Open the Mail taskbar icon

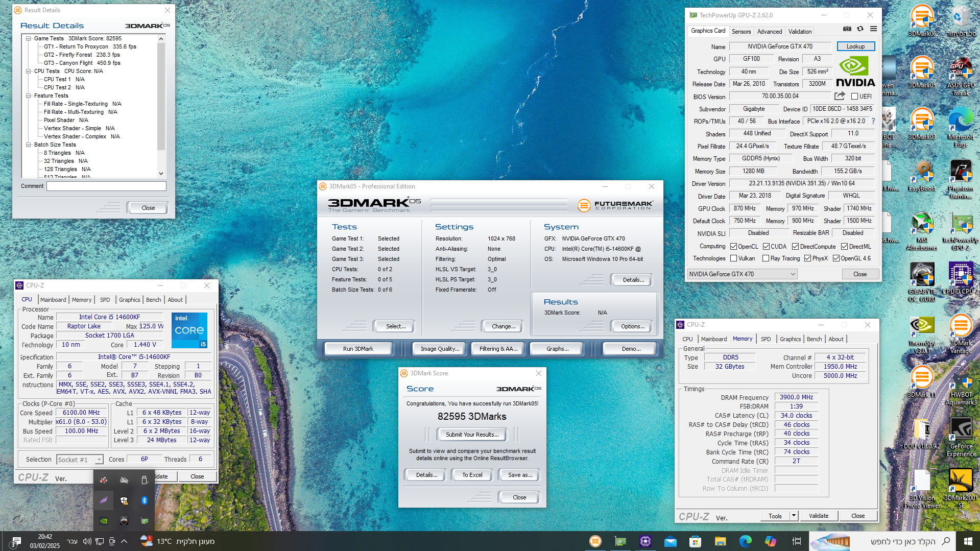(x=670, y=541)
